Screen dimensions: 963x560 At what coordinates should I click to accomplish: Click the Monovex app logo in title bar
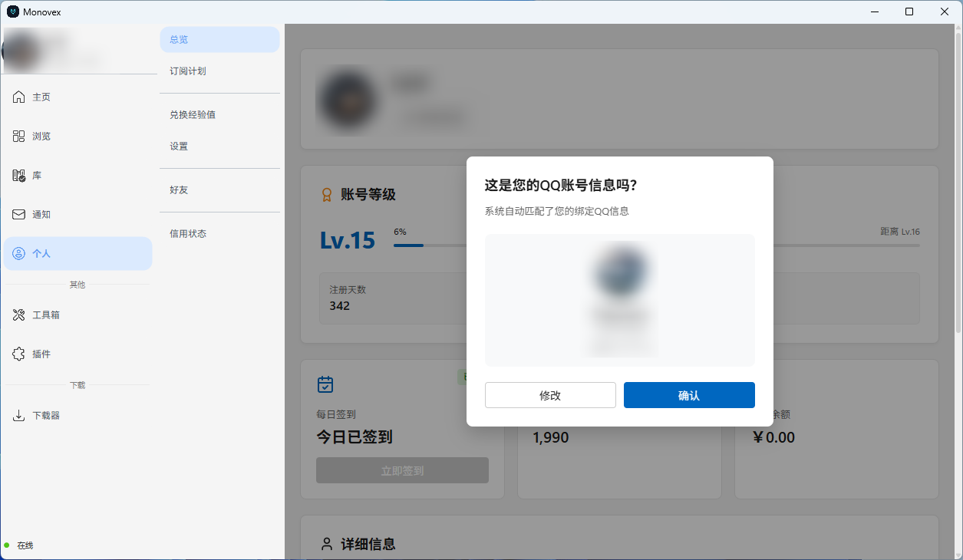tap(13, 12)
